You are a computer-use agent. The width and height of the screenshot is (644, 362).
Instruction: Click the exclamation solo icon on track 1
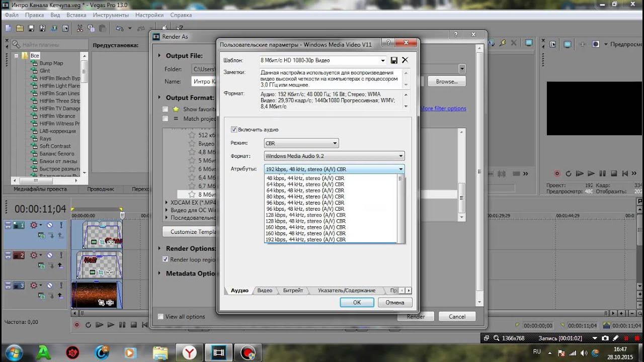(x=61, y=225)
